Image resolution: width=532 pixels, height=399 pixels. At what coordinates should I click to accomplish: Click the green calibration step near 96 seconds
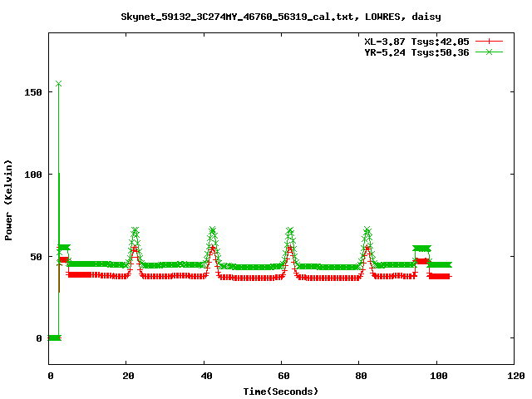pyautogui.click(x=421, y=249)
